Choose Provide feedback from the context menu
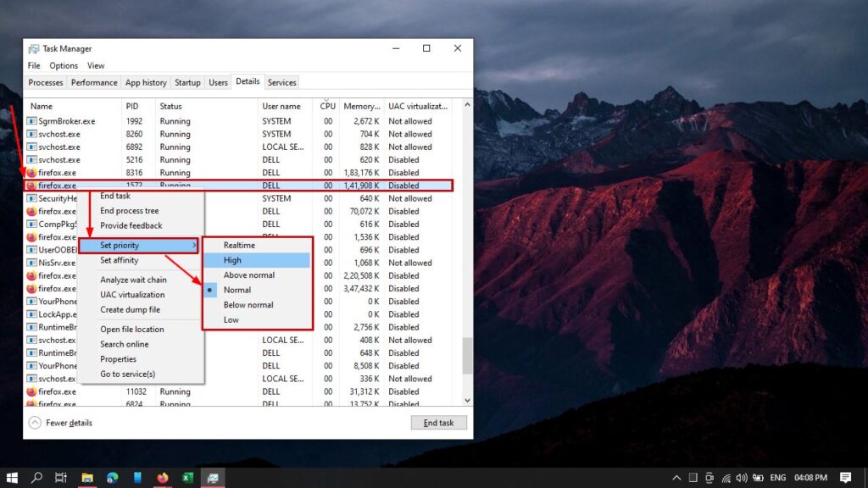The width and height of the screenshot is (868, 488). 131,225
